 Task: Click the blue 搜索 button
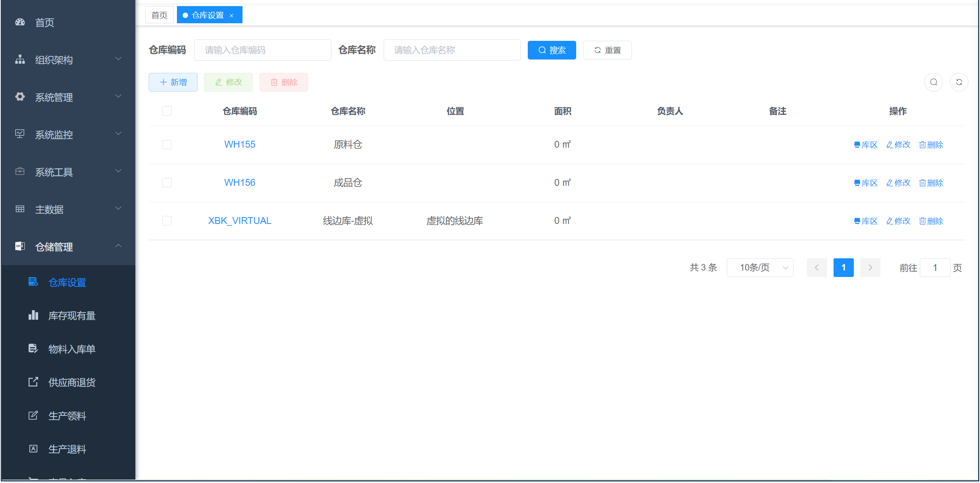[x=551, y=50]
